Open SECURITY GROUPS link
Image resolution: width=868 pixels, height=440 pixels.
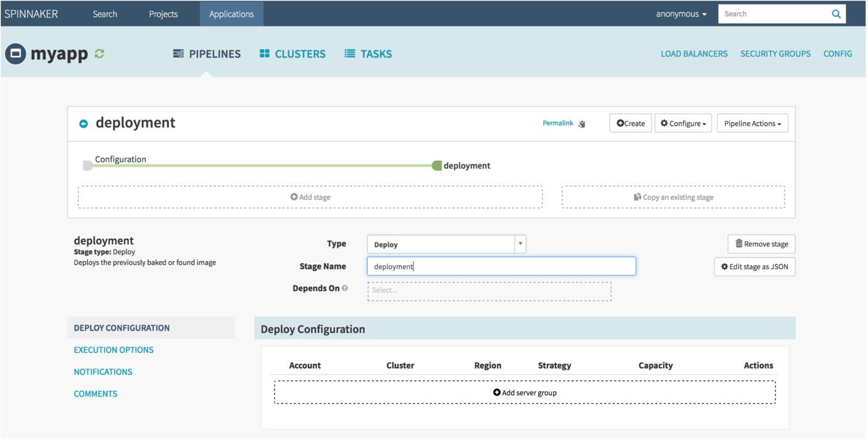775,54
